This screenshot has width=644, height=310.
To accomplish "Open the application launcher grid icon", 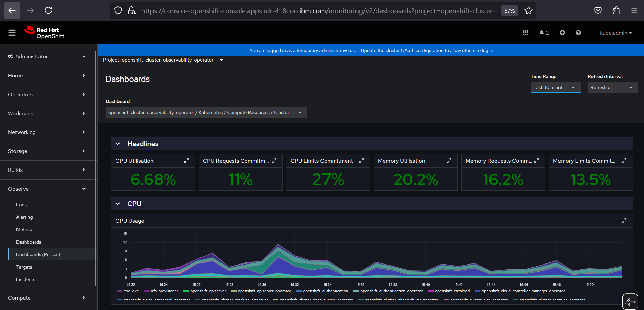I will (525, 33).
